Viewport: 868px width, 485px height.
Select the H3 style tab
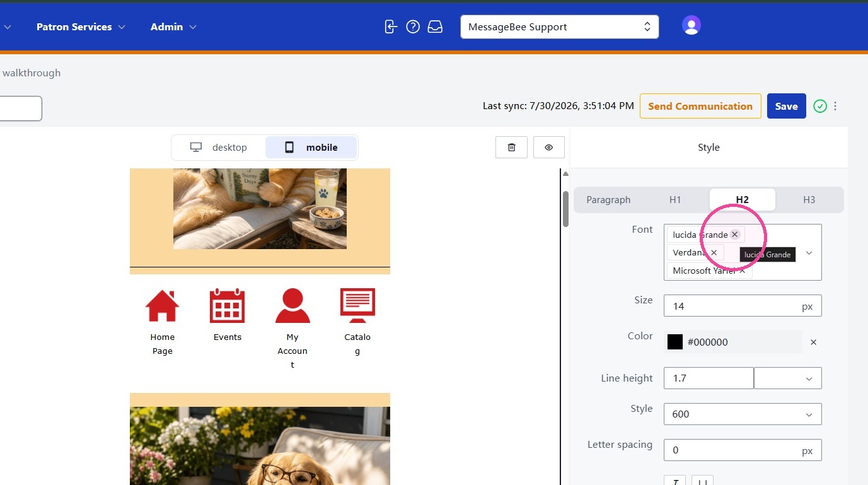coord(809,199)
